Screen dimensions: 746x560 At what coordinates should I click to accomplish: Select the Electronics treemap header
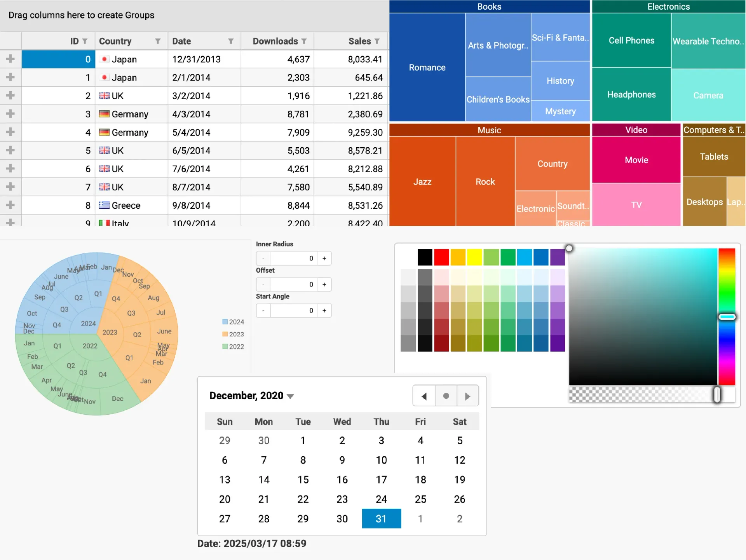pyautogui.click(x=668, y=7)
